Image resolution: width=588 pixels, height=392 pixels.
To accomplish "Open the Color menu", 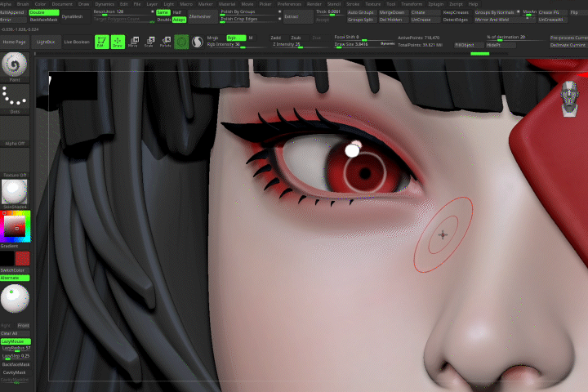I will click(40, 4).
